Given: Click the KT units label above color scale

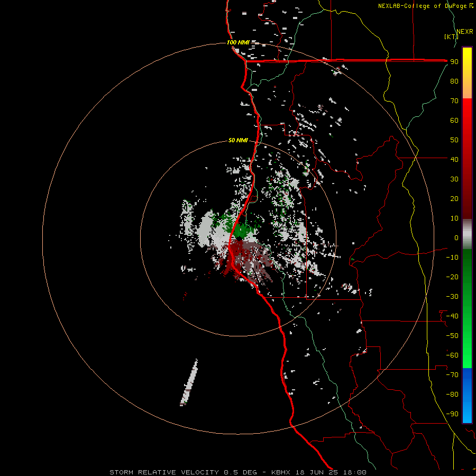Looking at the screenshot, I should pos(451,36).
